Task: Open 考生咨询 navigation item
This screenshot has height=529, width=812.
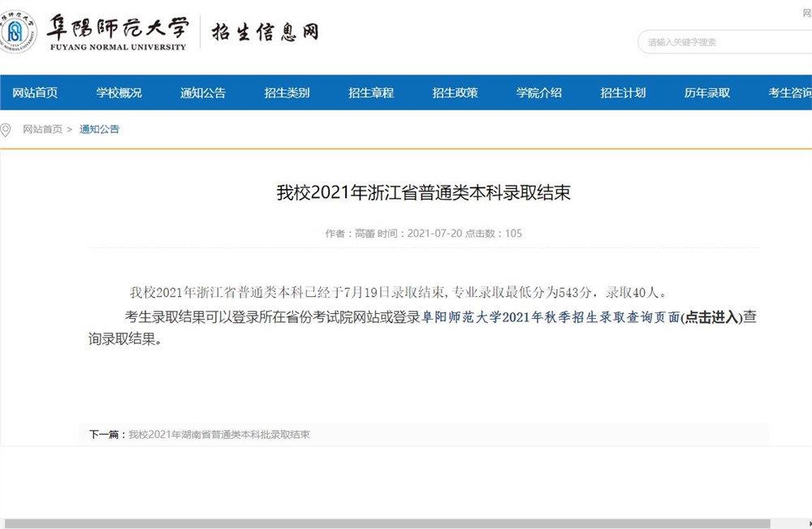Action: click(790, 92)
